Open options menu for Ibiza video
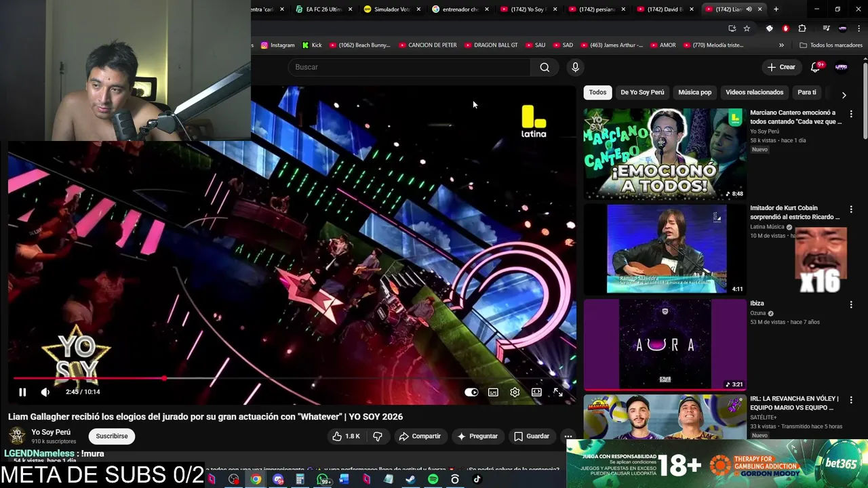868x488 pixels. tap(851, 305)
